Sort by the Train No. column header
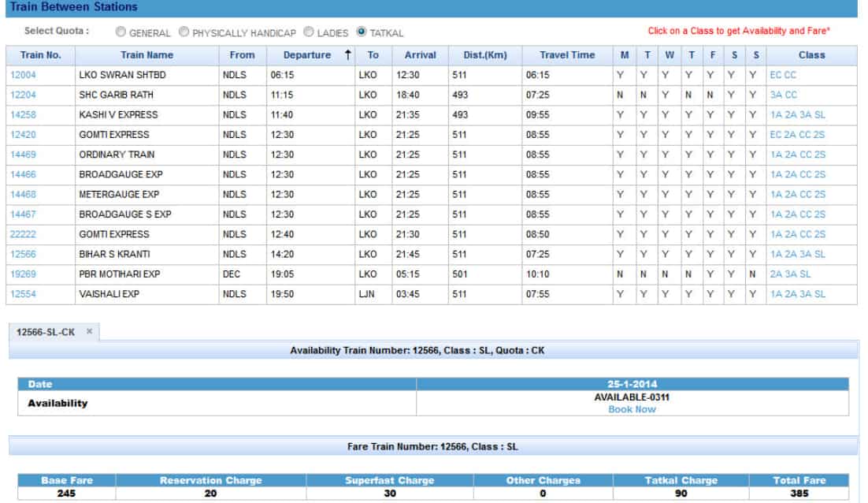This screenshot has height=503, width=868. 40,55
